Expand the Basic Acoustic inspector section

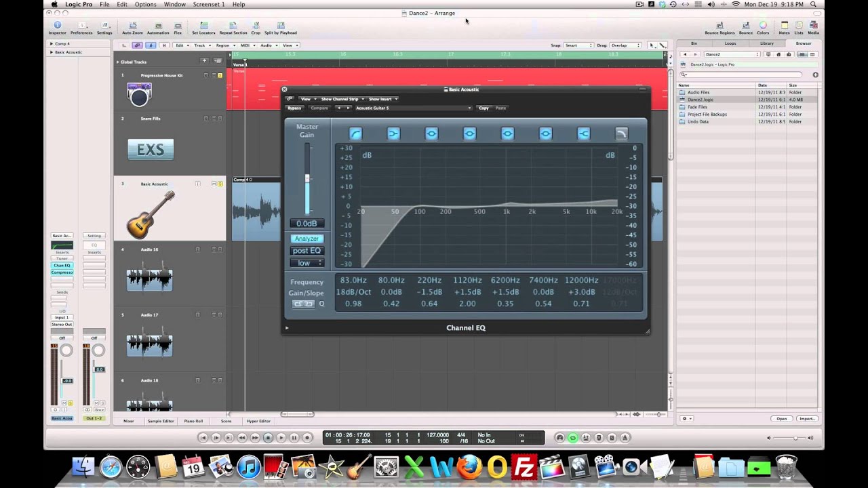click(52, 52)
